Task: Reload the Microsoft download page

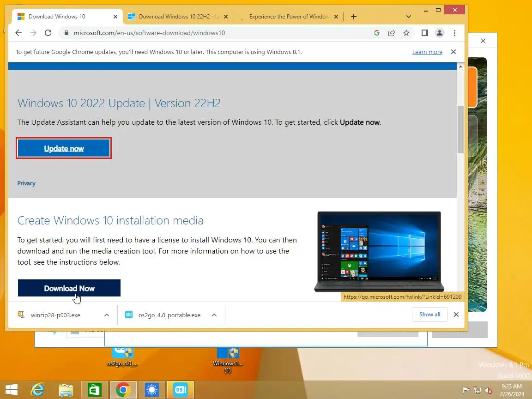Action: 48,33
